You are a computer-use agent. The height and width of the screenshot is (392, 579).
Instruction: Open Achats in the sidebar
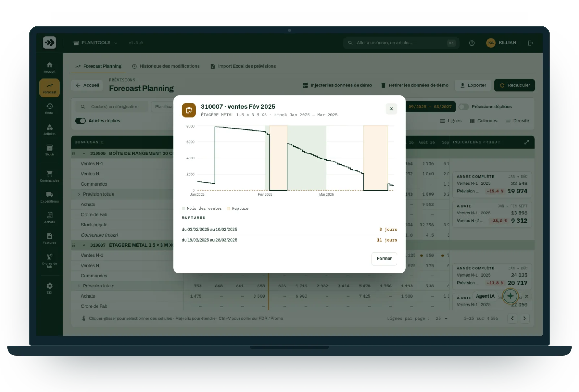tap(50, 218)
